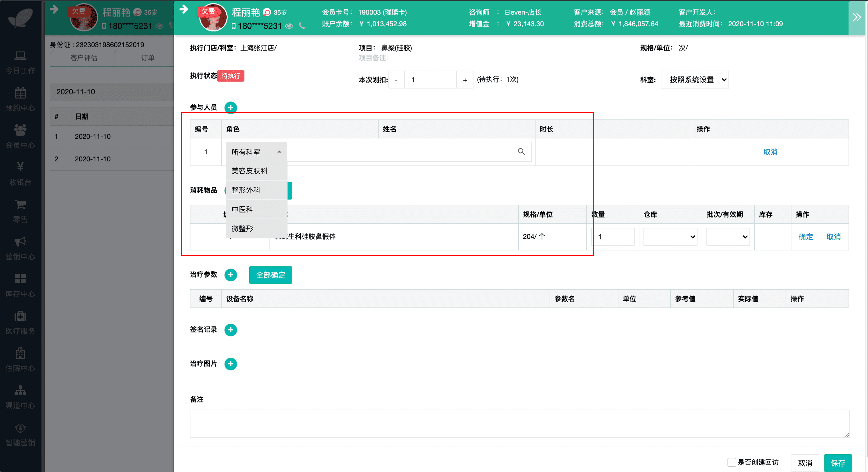Viewport: 868px width, 472px height.
Task: Add a signature record via the 签名记录 plus icon
Action: pyautogui.click(x=231, y=330)
